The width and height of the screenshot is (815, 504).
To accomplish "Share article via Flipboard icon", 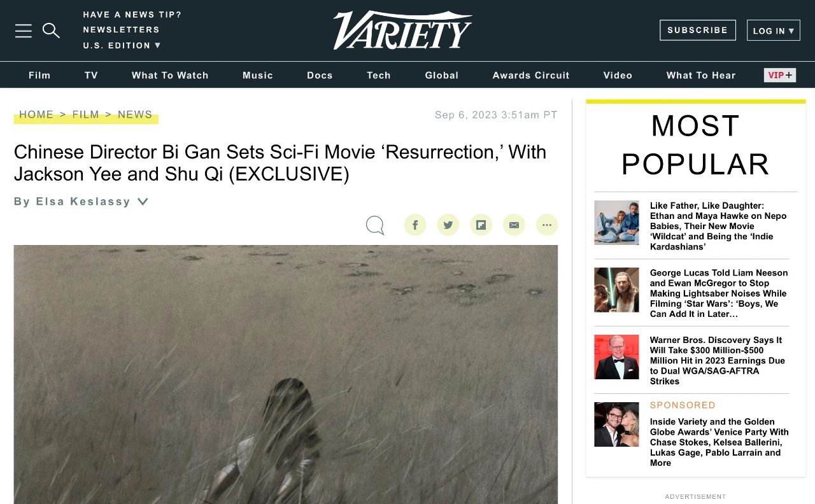I will point(481,225).
